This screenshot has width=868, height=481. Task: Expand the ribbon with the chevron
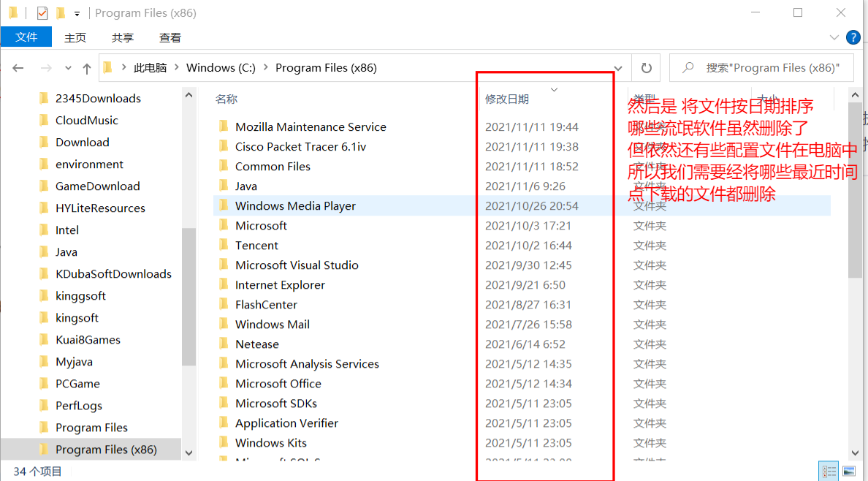[834, 38]
